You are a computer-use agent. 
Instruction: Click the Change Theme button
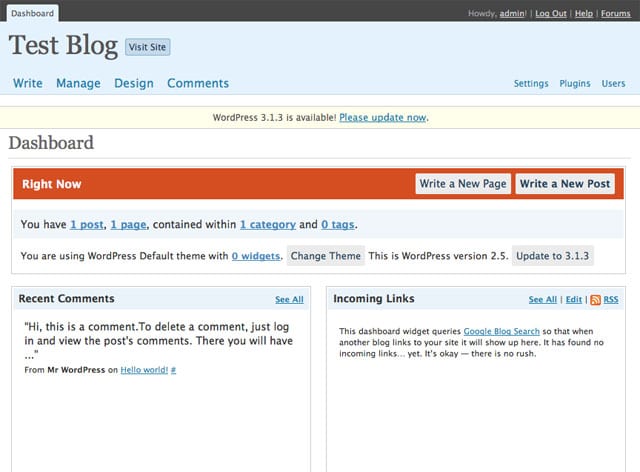click(x=325, y=256)
